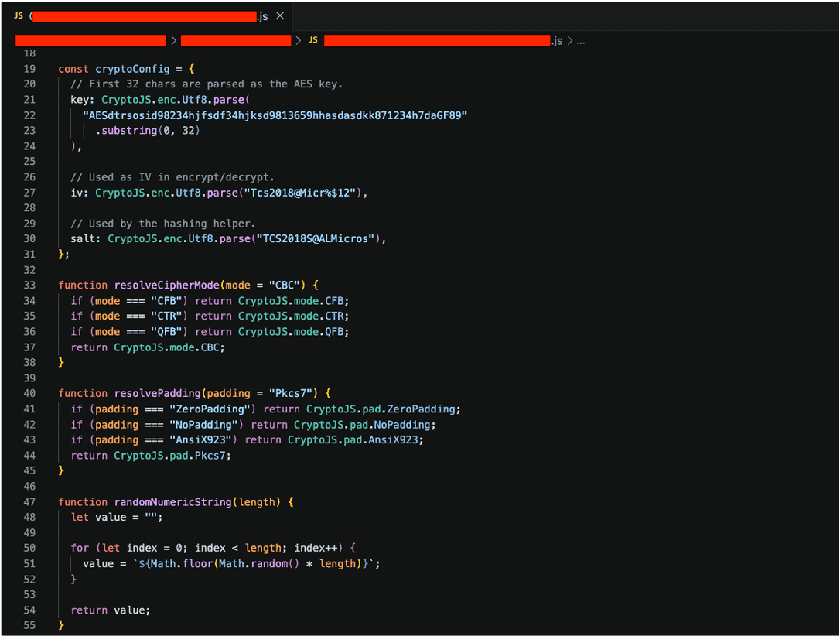Click the chevron after the first breadcrumb segment
The height and width of the screenshot is (636, 840).
[x=173, y=41]
